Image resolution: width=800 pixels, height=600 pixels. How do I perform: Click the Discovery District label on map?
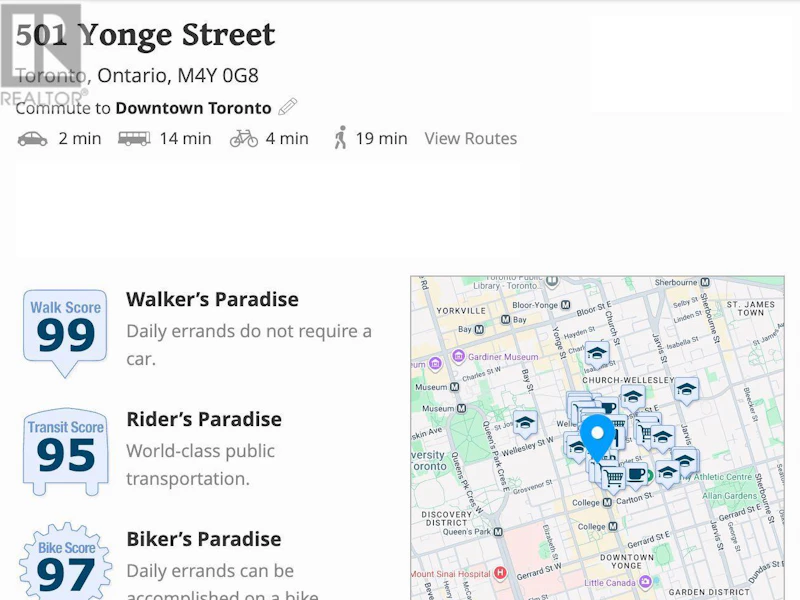[447, 518]
